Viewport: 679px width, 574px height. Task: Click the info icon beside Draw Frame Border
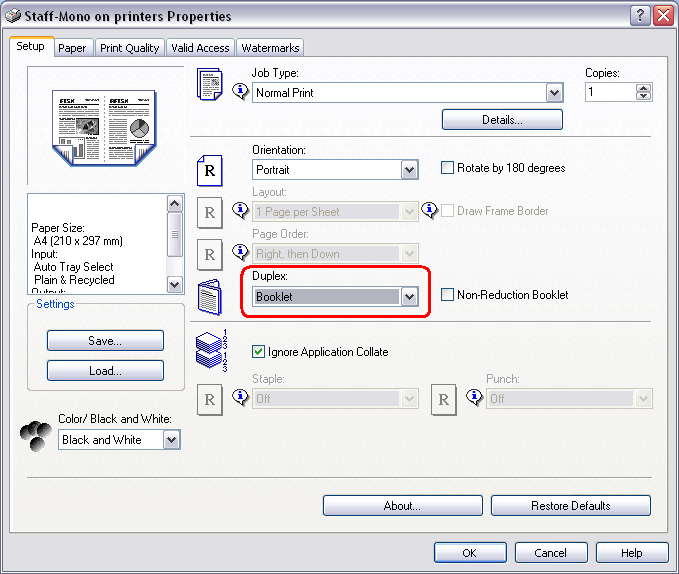coord(430,211)
